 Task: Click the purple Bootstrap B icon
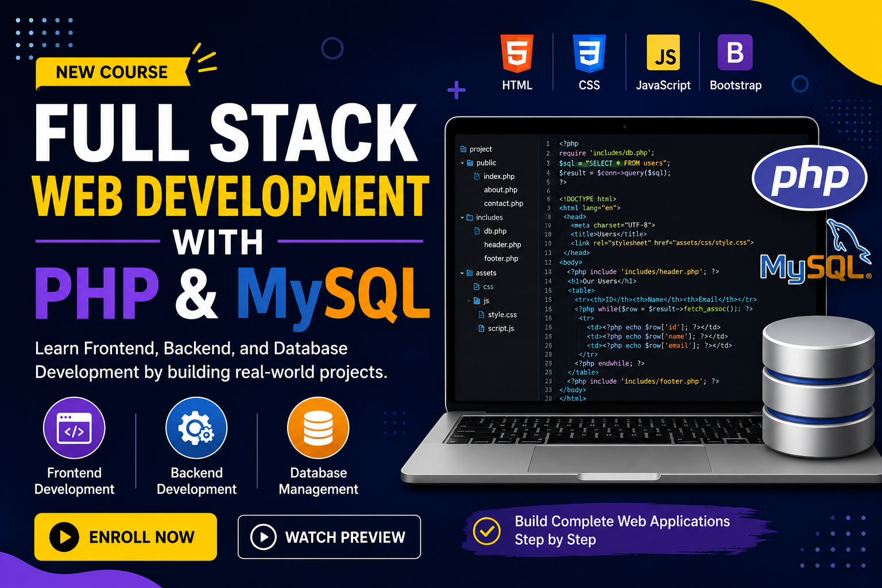coord(735,52)
